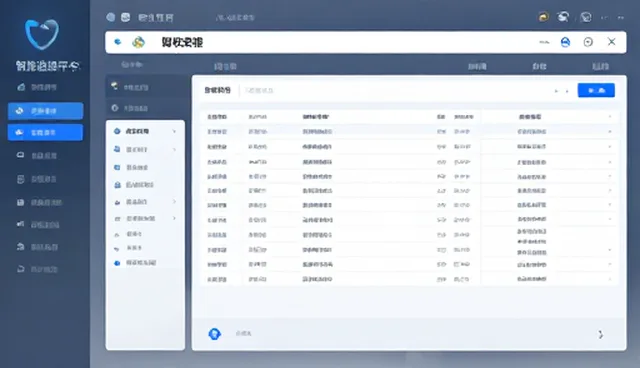640x368 pixels.
Task: Click the yellow icon in top-right dark bar
Action: 543,17
